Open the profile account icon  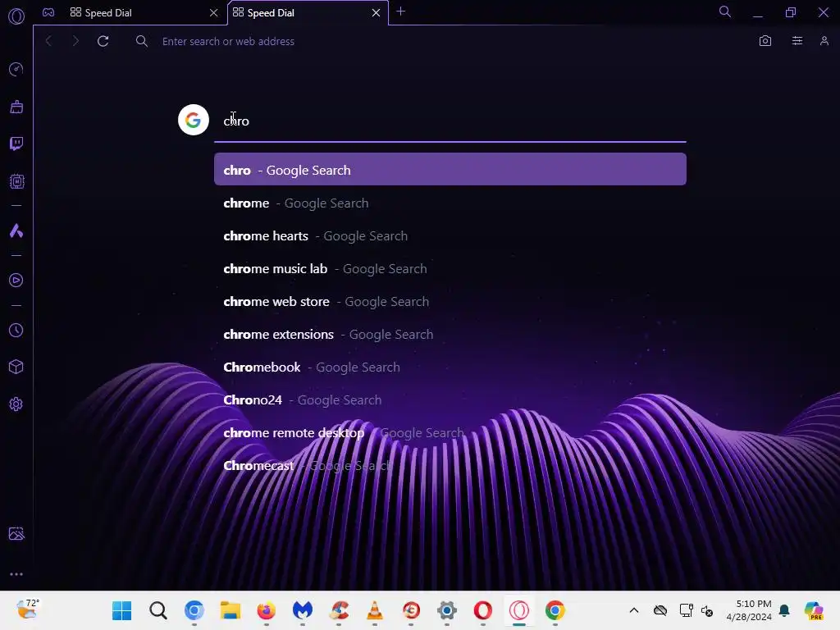click(x=824, y=41)
